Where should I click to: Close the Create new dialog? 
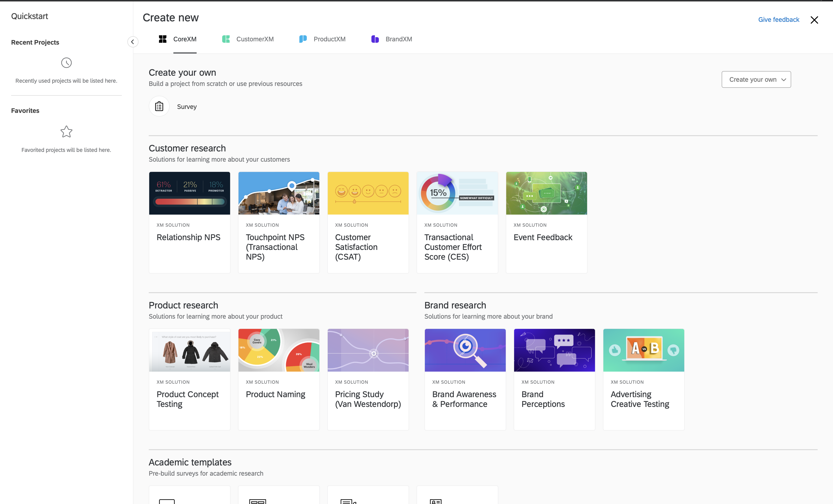(814, 20)
